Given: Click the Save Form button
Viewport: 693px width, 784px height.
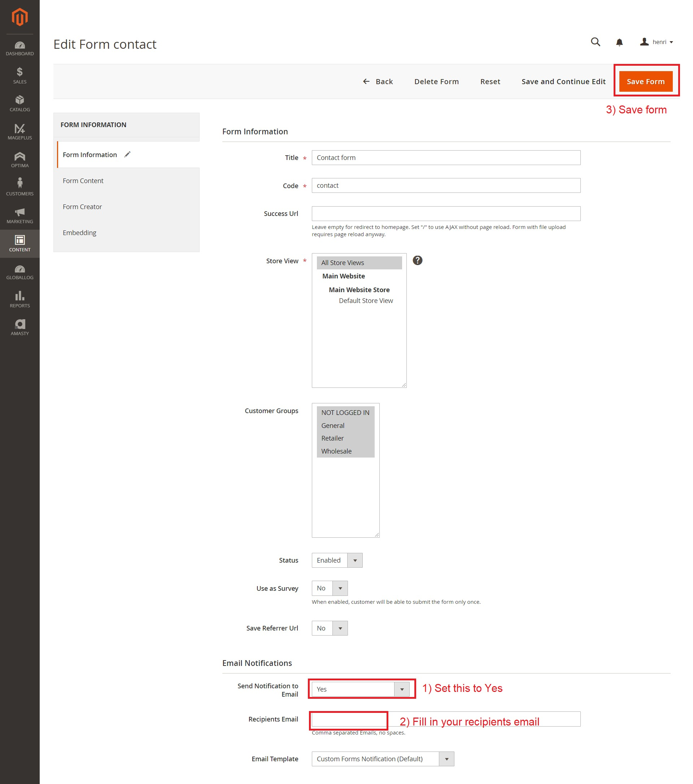Looking at the screenshot, I should 645,81.
